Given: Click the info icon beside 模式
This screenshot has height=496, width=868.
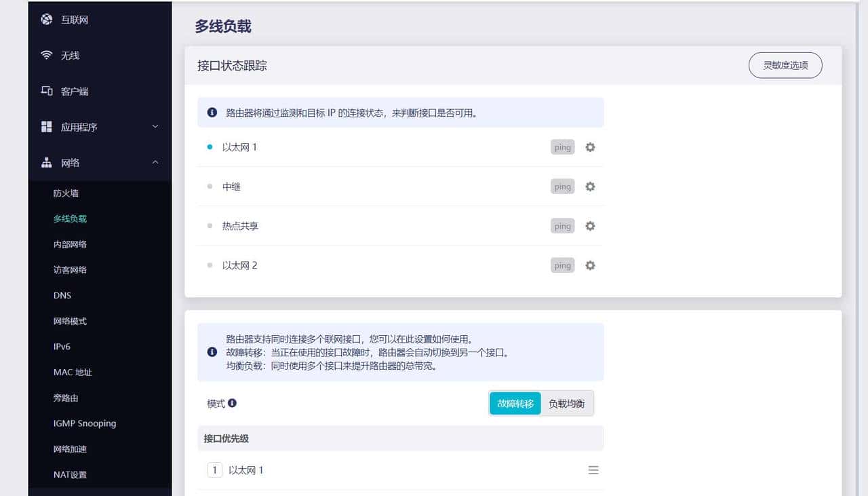Looking at the screenshot, I should pos(232,403).
